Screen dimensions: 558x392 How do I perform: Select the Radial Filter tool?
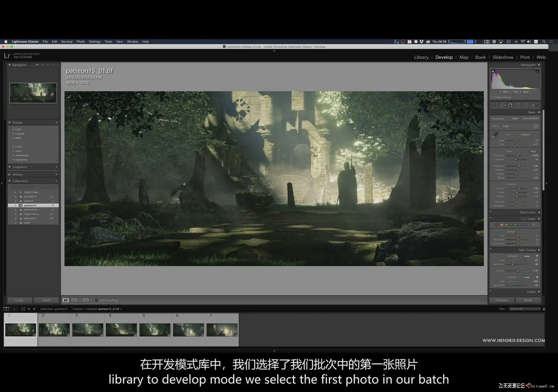526,105
